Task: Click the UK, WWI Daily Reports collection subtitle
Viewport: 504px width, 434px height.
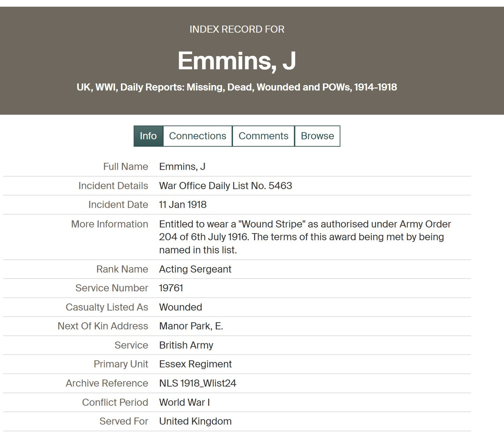Action: [x=237, y=87]
